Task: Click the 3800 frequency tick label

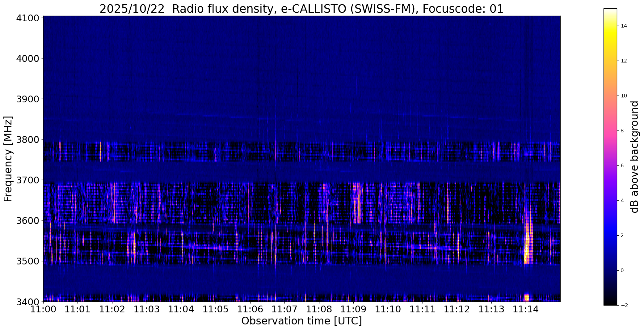Action: pyautogui.click(x=28, y=139)
